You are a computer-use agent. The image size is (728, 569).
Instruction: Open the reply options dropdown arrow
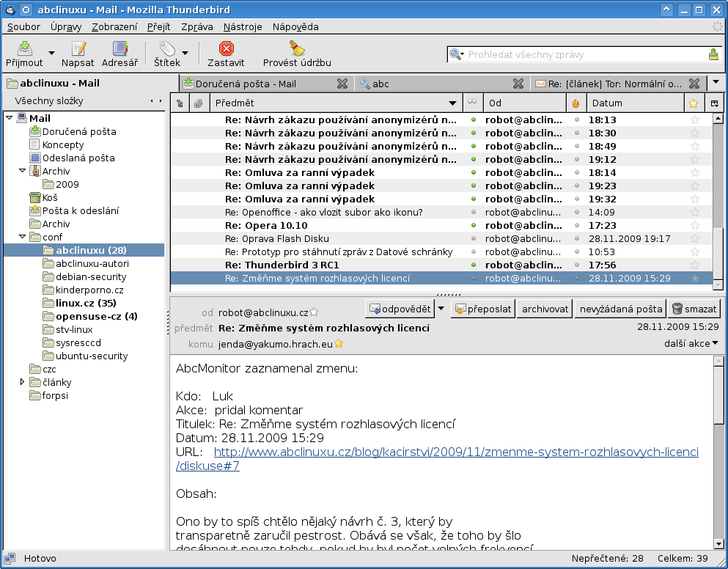441,309
